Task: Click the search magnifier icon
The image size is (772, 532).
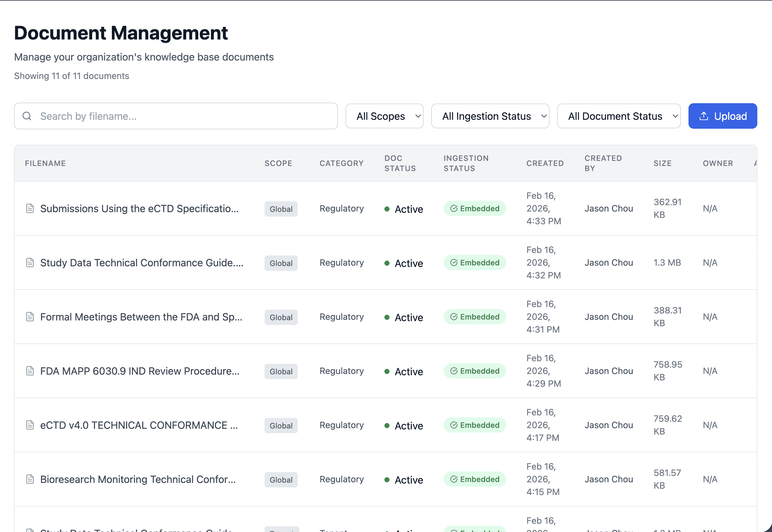Action: tap(27, 116)
